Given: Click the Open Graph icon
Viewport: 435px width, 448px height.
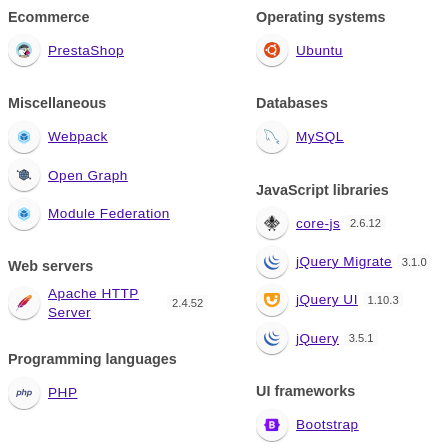Looking at the screenshot, I should coord(24,175).
